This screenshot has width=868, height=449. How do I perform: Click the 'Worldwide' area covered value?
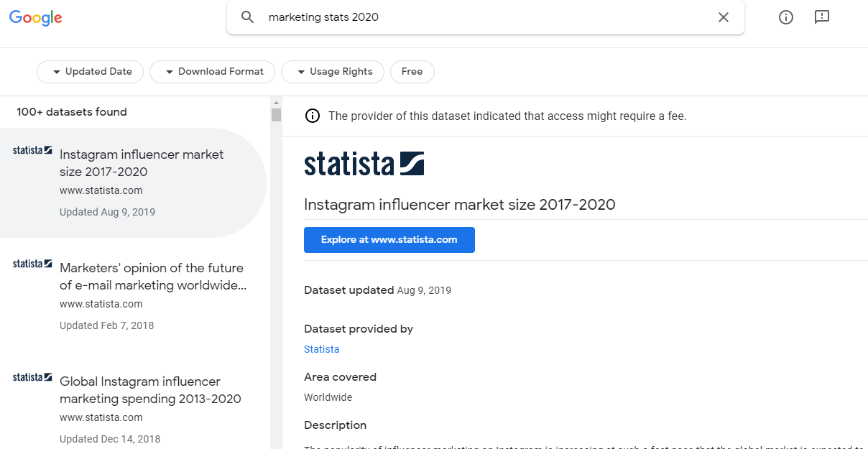click(328, 397)
